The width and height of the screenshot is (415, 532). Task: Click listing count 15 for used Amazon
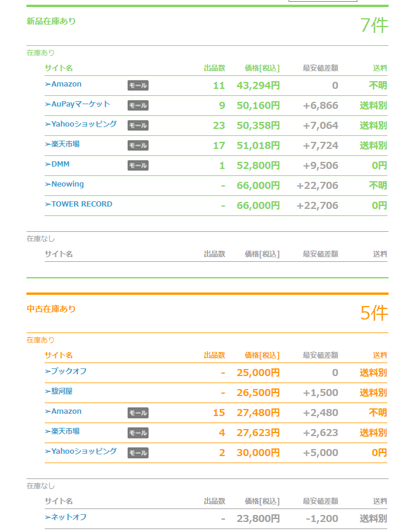point(219,413)
